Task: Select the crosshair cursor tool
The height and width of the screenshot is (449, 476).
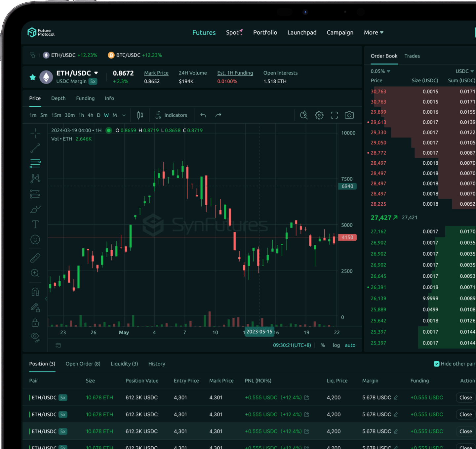Action: point(35,133)
